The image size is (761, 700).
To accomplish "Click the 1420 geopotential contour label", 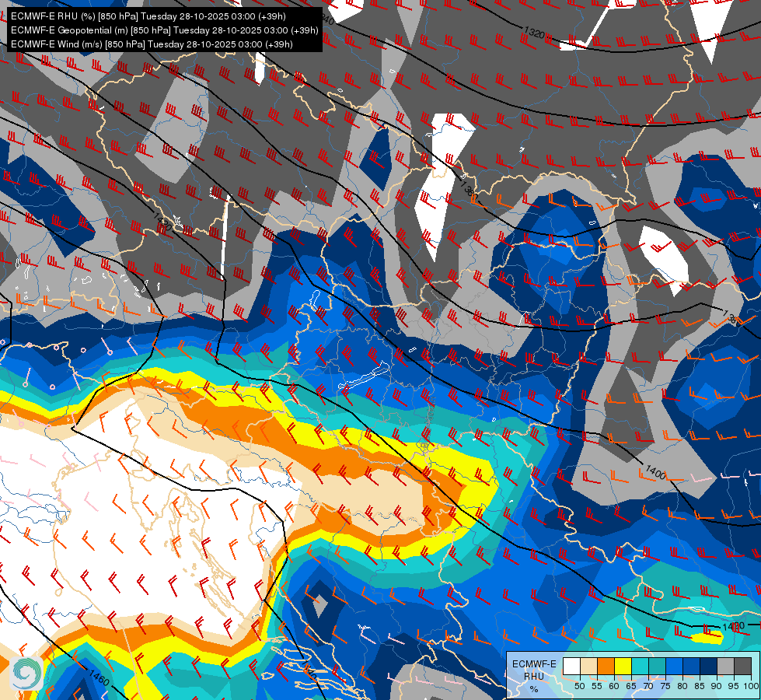I will point(162,221).
